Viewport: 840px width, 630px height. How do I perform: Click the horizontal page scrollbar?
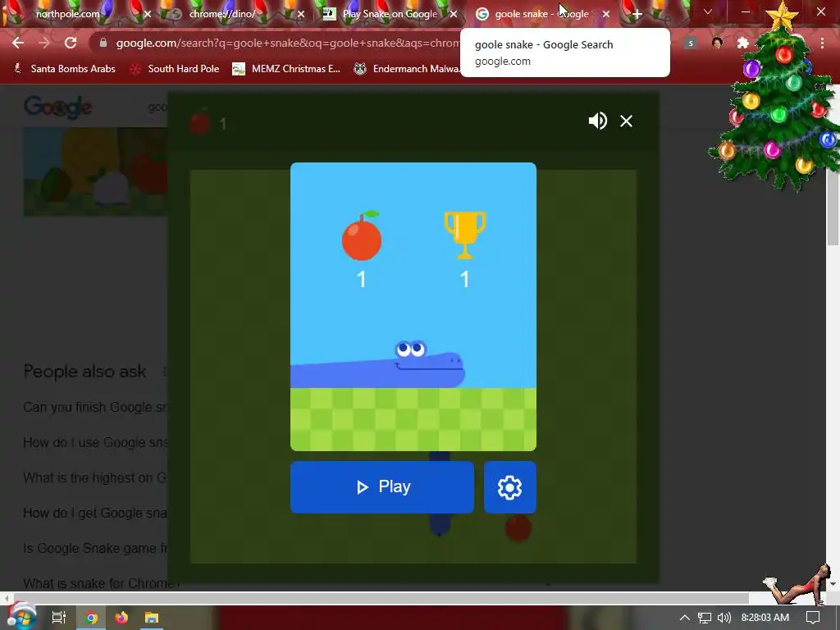pos(381,598)
